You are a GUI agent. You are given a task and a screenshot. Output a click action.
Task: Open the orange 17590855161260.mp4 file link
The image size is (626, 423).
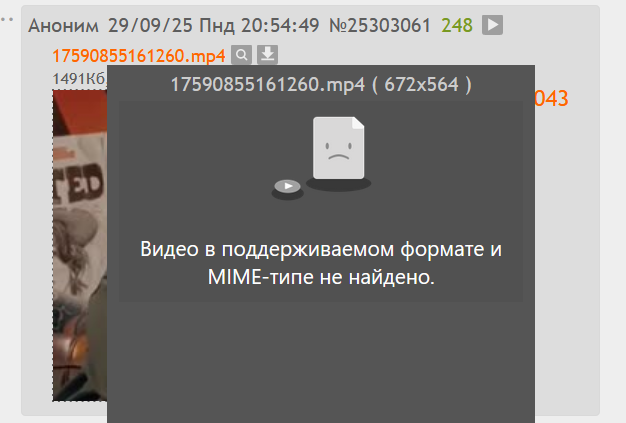tap(139, 55)
